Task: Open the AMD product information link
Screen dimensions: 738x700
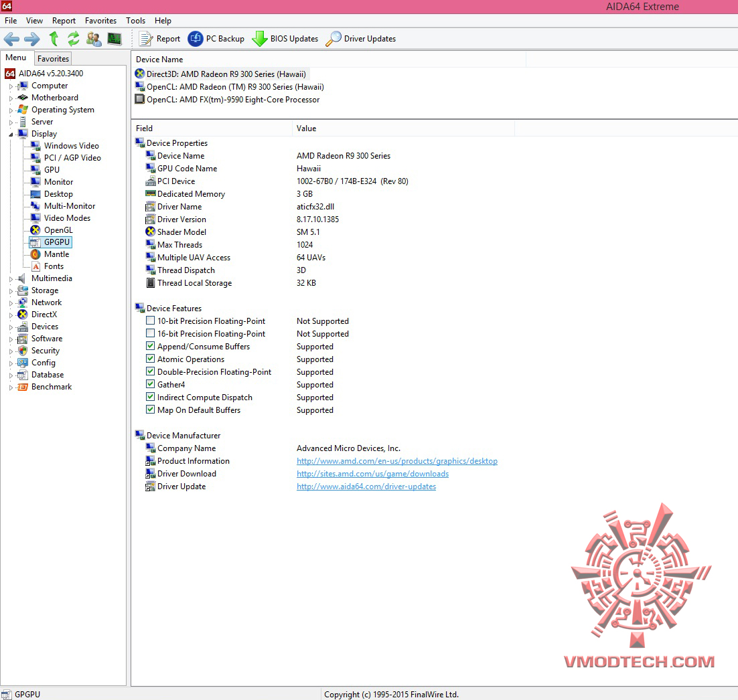Action: tap(396, 461)
